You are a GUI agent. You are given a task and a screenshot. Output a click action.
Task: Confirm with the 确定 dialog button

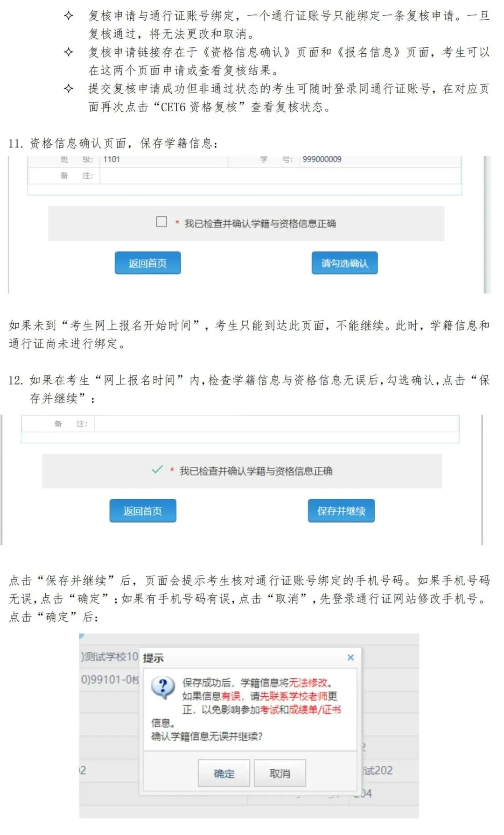224,773
